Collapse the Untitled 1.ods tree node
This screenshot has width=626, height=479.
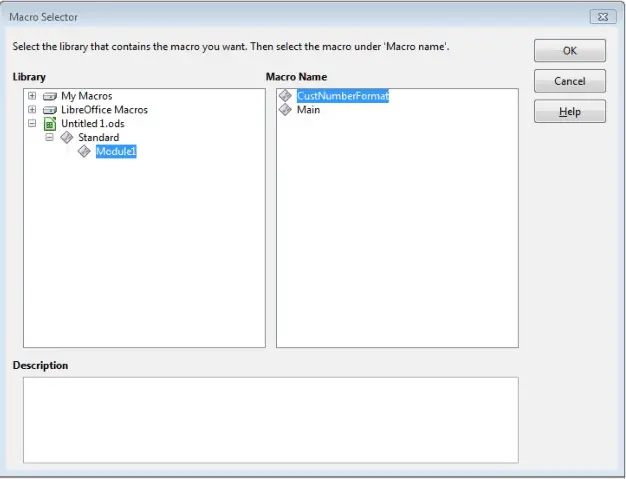coord(33,124)
